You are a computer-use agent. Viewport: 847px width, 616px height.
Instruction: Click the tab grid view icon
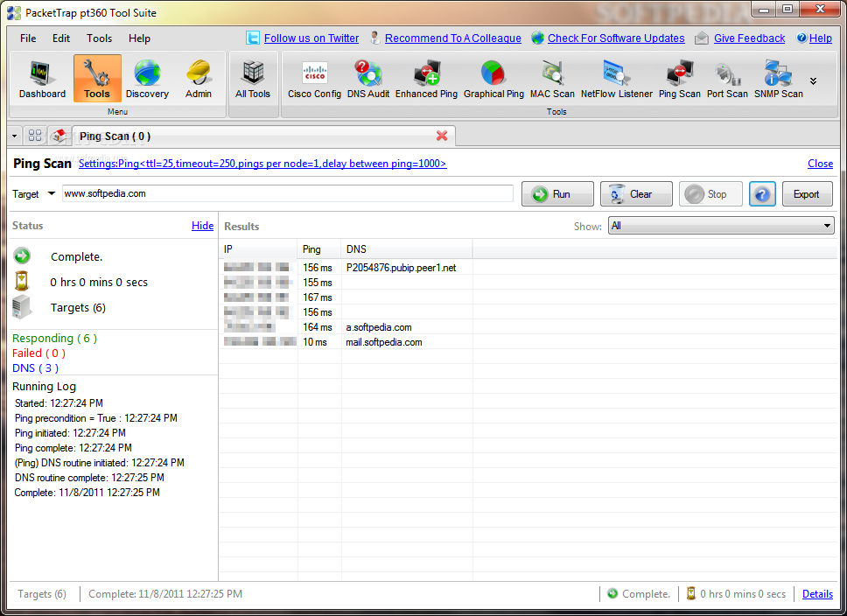click(35, 135)
